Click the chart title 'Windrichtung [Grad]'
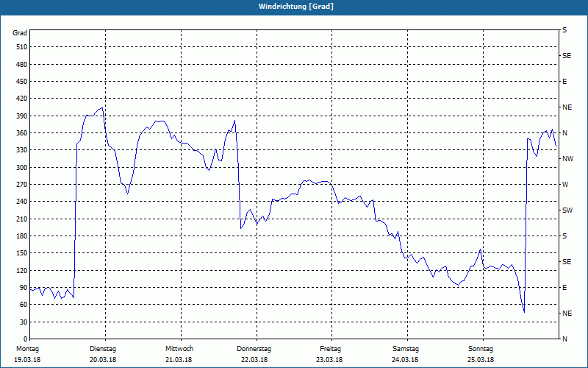The height and width of the screenshot is (368, 588). [296, 7]
